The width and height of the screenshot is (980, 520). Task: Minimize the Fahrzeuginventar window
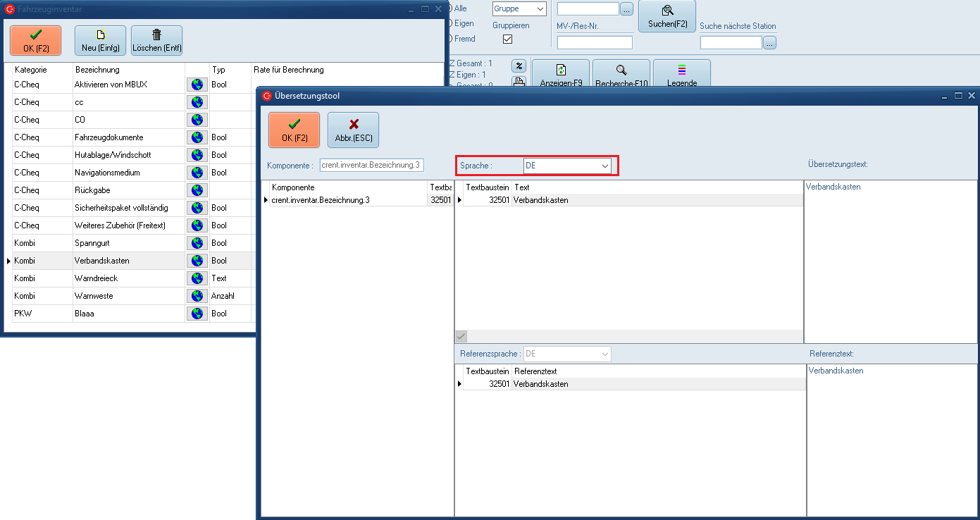[x=412, y=8]
